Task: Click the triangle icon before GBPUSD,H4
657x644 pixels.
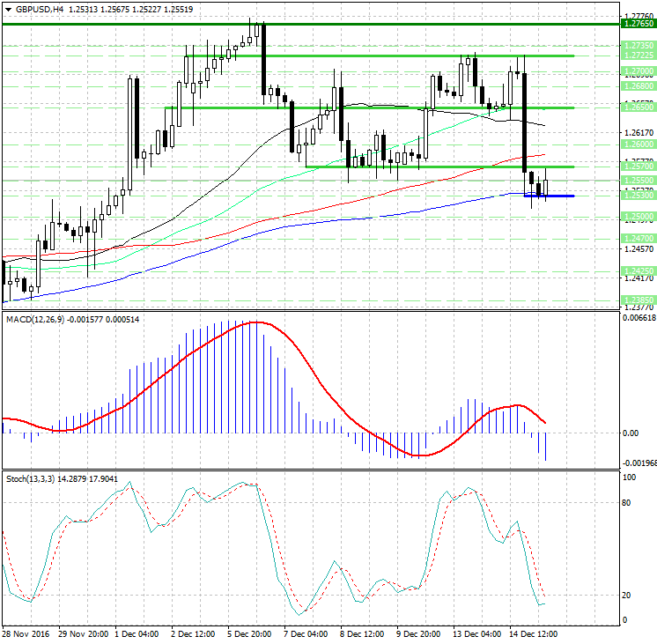Action: (7, 9)
